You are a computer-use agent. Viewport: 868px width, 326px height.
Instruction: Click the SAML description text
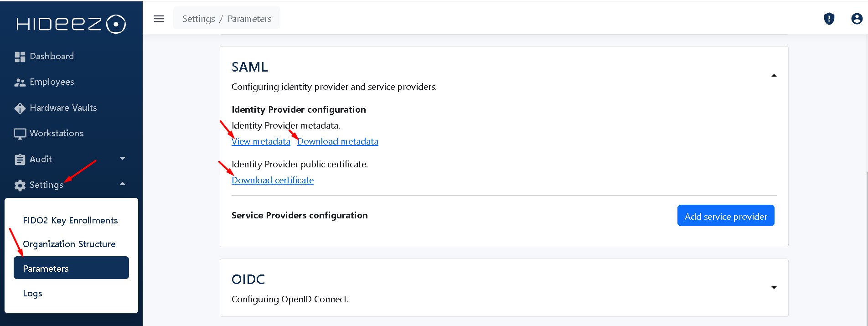334,87
